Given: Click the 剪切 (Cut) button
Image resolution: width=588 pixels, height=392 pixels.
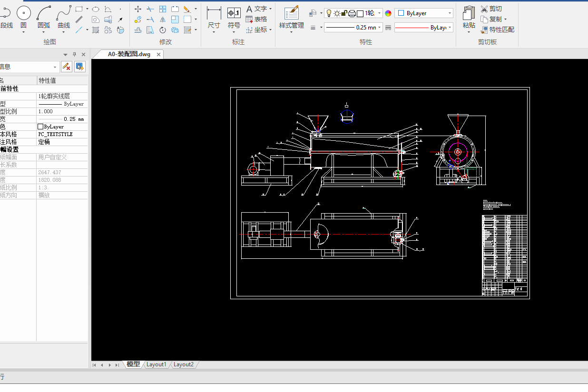Looking at the screenshot, I should tap(491, 9).
